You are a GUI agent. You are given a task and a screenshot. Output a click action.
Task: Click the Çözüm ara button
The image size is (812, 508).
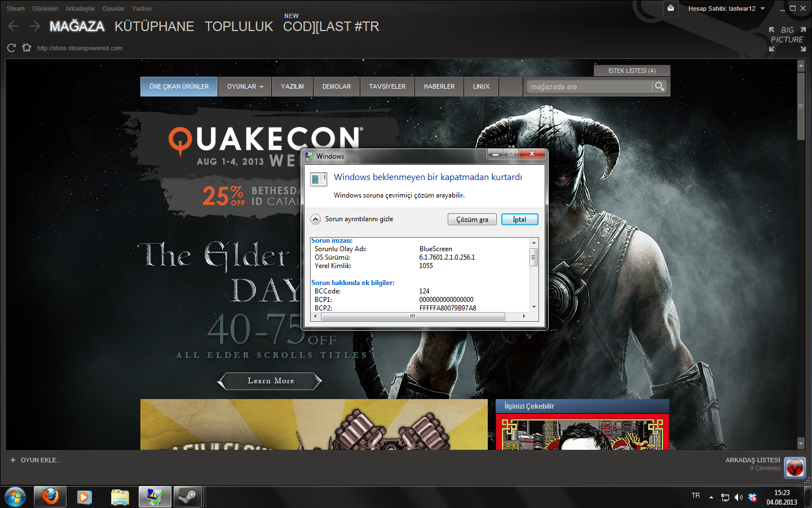click(472, 220)
